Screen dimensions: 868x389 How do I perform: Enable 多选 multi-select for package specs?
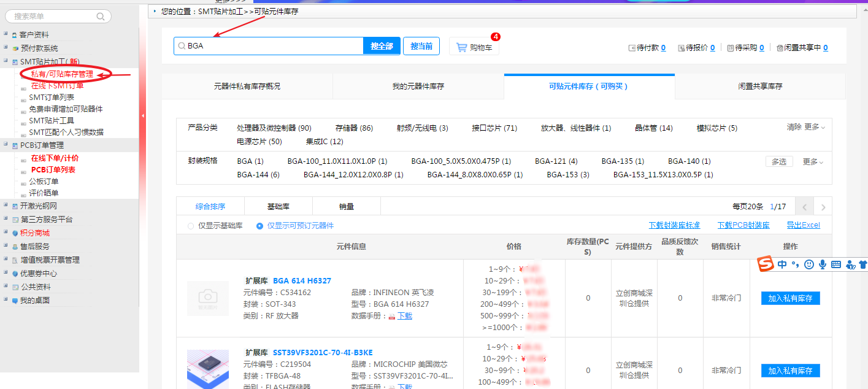(x=778, y=161)
